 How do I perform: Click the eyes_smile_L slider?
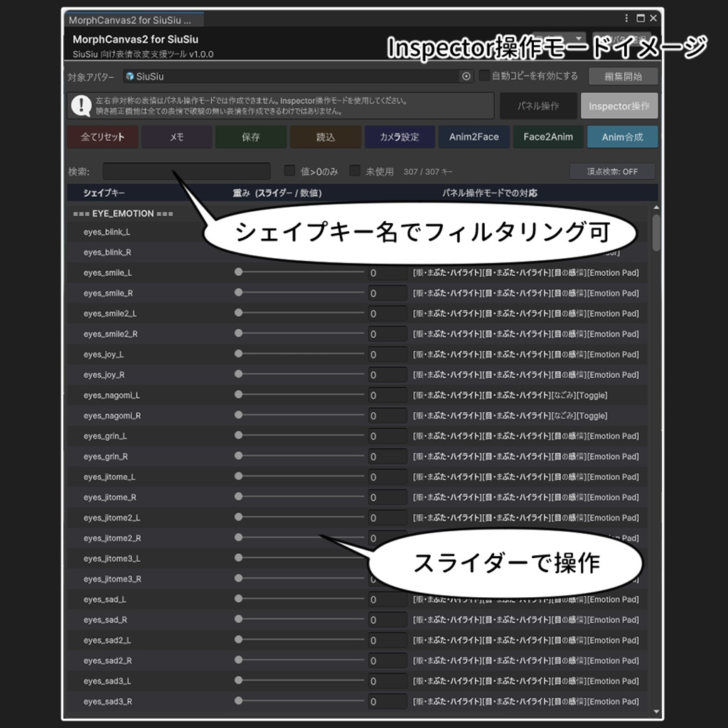(301, 272)
